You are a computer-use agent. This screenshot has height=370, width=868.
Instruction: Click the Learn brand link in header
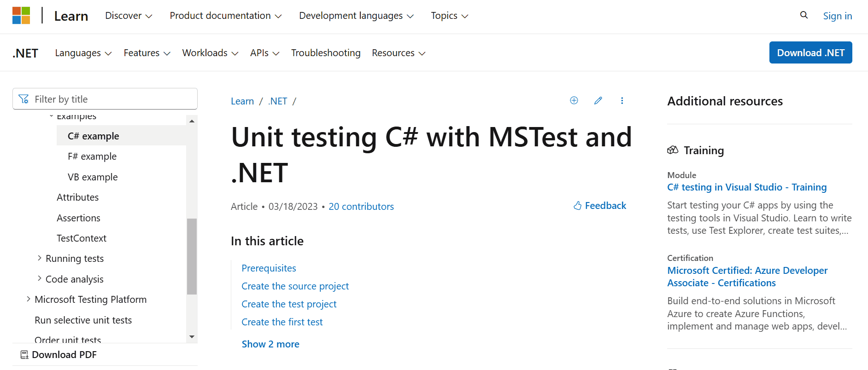pyautogui.click(x=71, y=16)
